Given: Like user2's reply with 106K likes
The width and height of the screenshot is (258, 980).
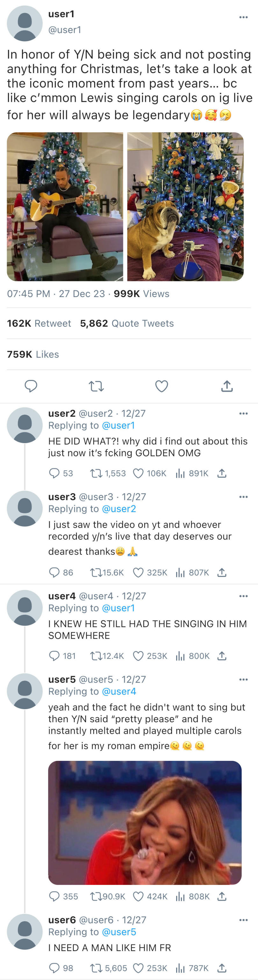Looking at the screenshot, I should (138, 473).
